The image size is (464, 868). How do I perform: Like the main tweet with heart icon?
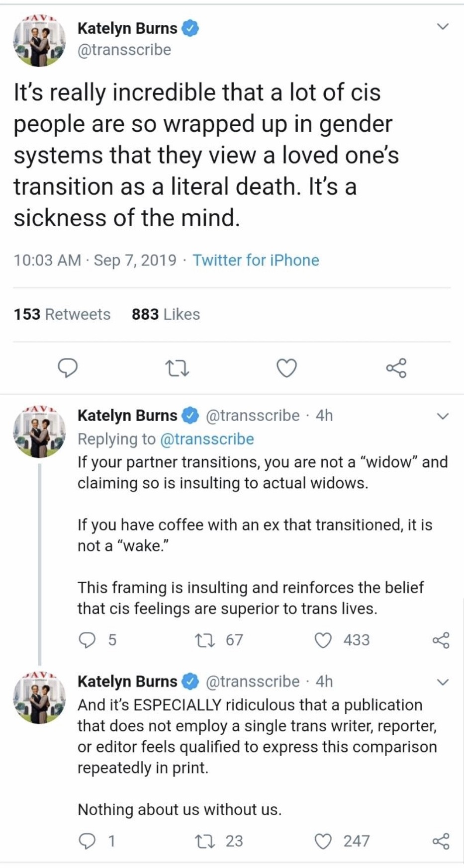click(286, 368)
